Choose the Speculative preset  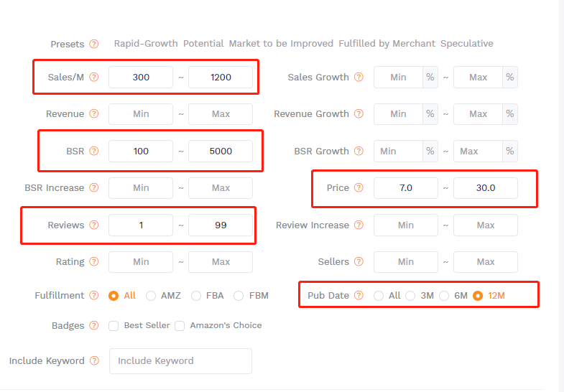tap(466, 44)
